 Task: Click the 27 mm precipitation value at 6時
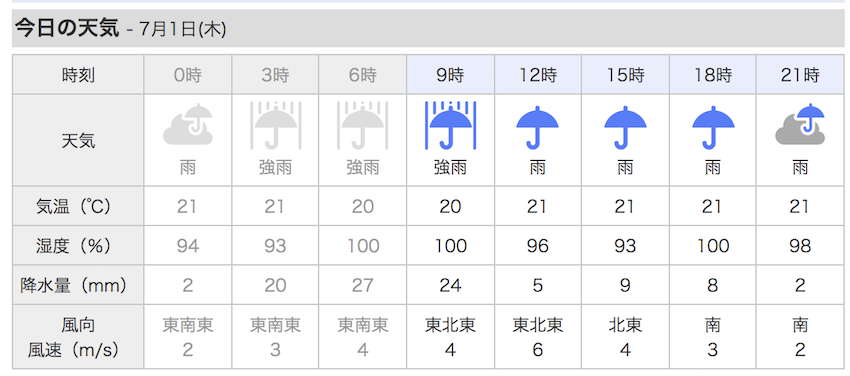362,285
